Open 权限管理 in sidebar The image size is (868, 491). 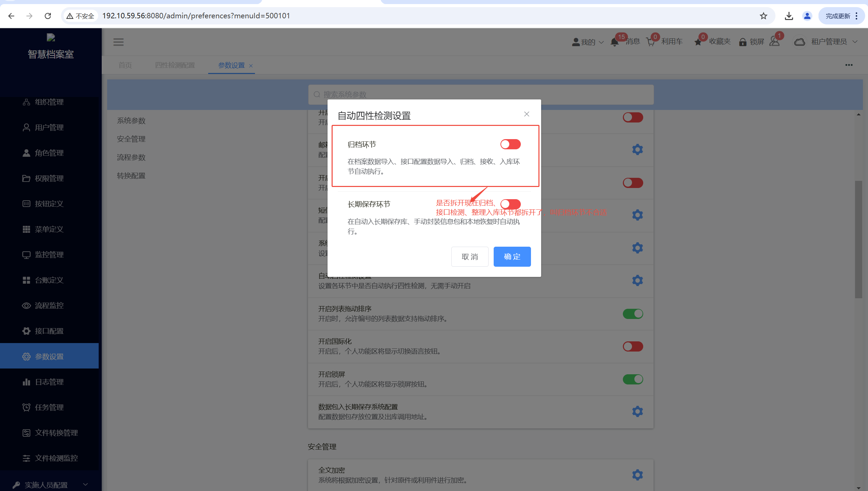click(x=49, y=178)
